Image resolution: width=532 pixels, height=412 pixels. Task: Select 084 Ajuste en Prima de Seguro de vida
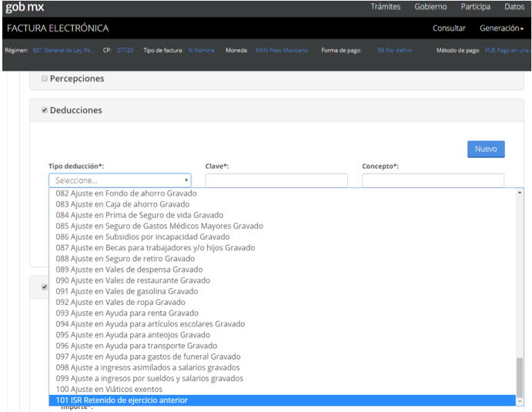click(x=283, y=215)
